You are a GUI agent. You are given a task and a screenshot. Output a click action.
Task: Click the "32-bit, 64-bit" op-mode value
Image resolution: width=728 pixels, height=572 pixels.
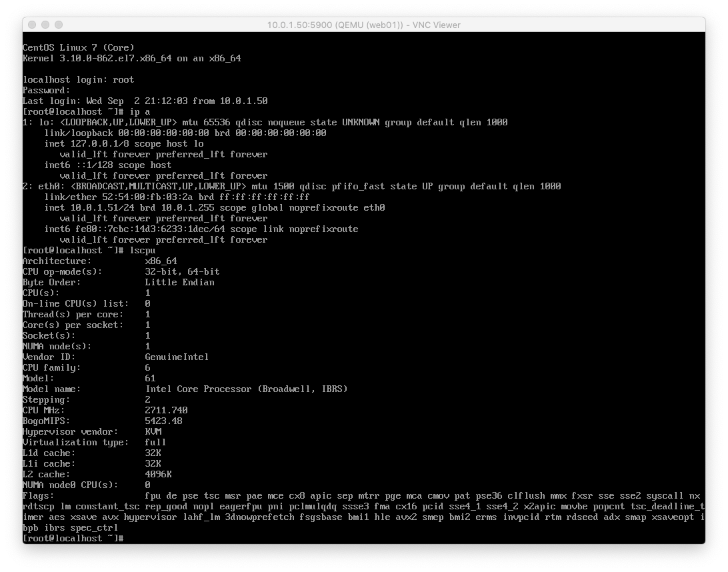tap(183, 271)
